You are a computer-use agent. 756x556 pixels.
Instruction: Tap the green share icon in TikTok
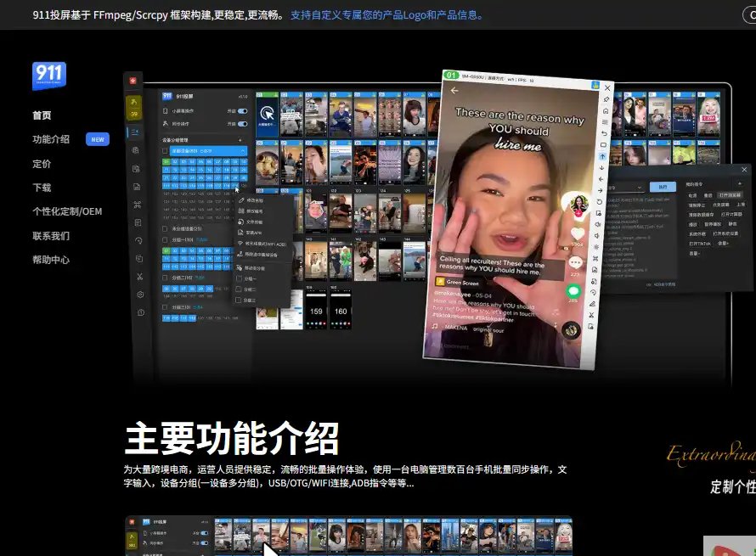click(x=573, y=291)
